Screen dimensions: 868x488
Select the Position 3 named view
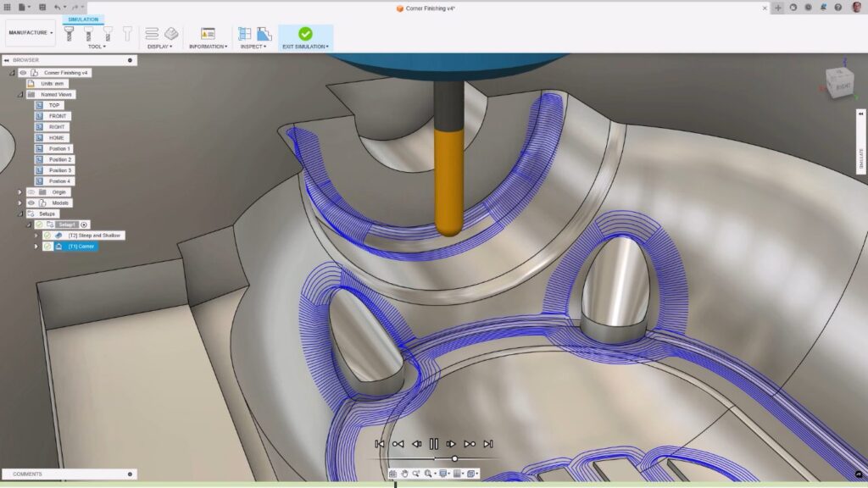(x=60, y=170)
